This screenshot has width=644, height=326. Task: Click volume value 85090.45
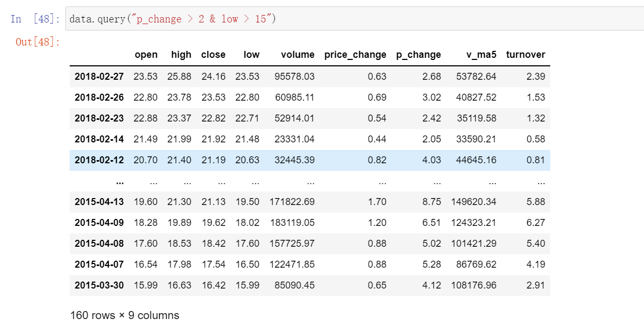coord(295,285)
